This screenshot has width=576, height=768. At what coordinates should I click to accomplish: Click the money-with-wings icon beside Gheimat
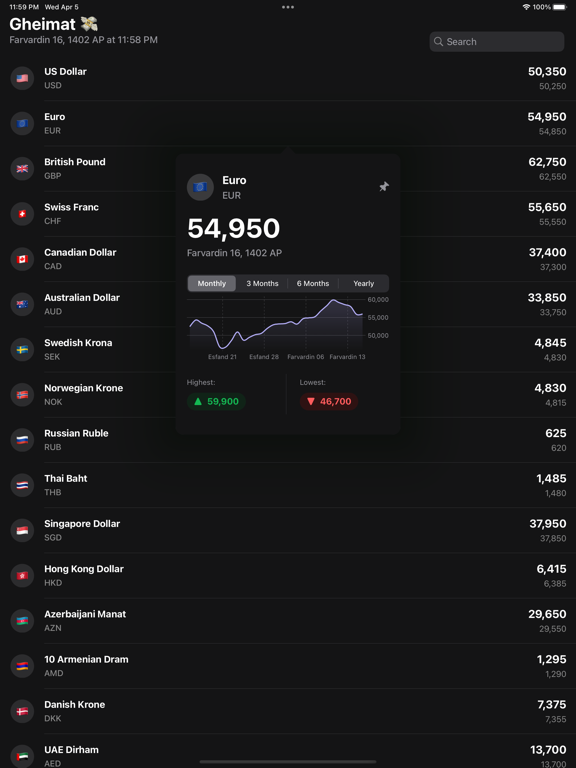tap(89, 24)
